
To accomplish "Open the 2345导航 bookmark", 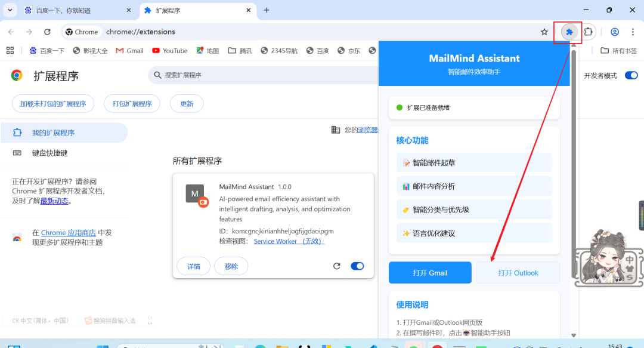I will [279, 51].
